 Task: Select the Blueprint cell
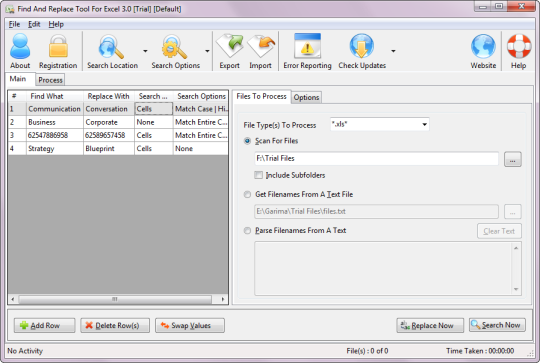108,149
